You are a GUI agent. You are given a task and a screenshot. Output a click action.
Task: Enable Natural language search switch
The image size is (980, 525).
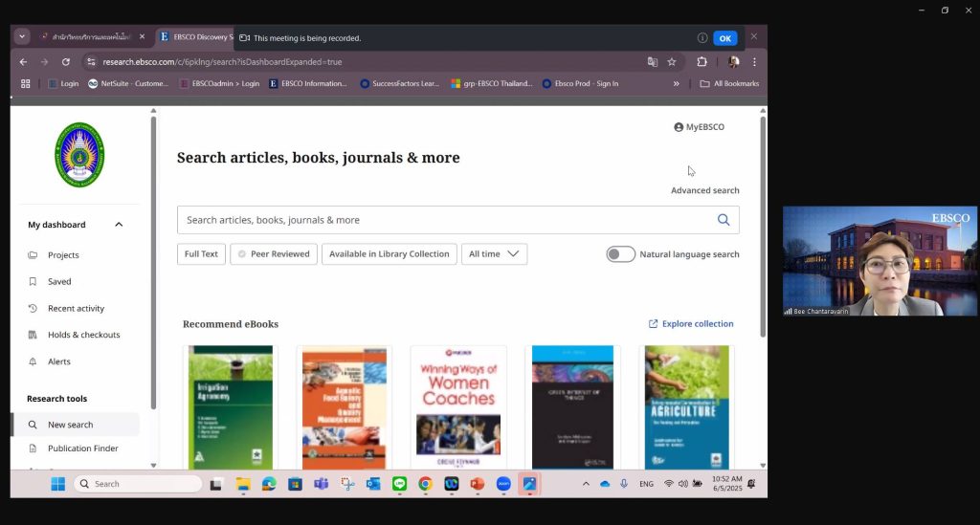tap(620, 254)
